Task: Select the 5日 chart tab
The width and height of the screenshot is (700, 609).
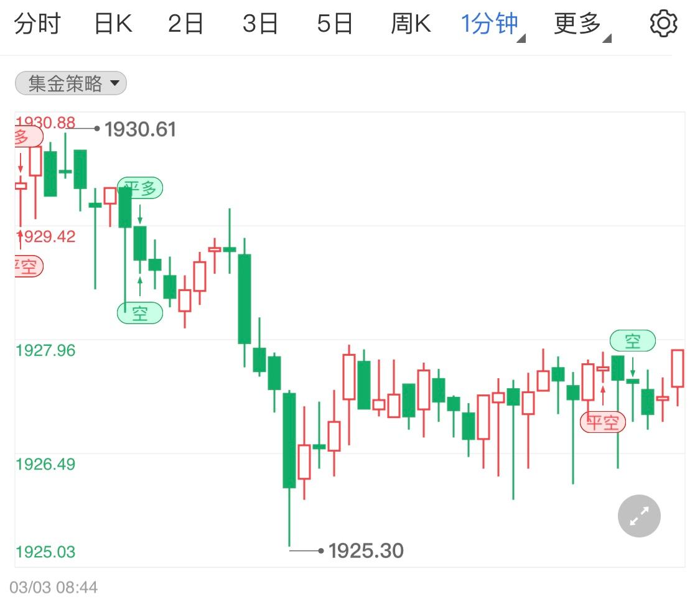Action: 335,24
